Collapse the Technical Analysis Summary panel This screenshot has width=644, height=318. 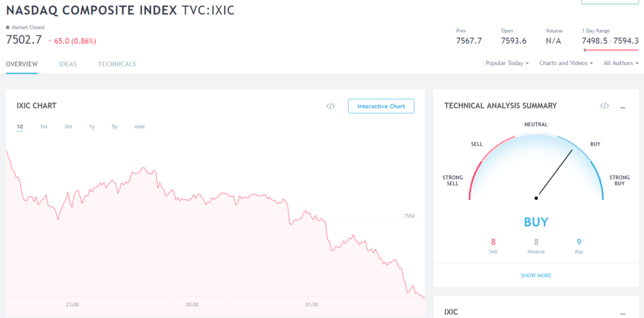(623, 107)
